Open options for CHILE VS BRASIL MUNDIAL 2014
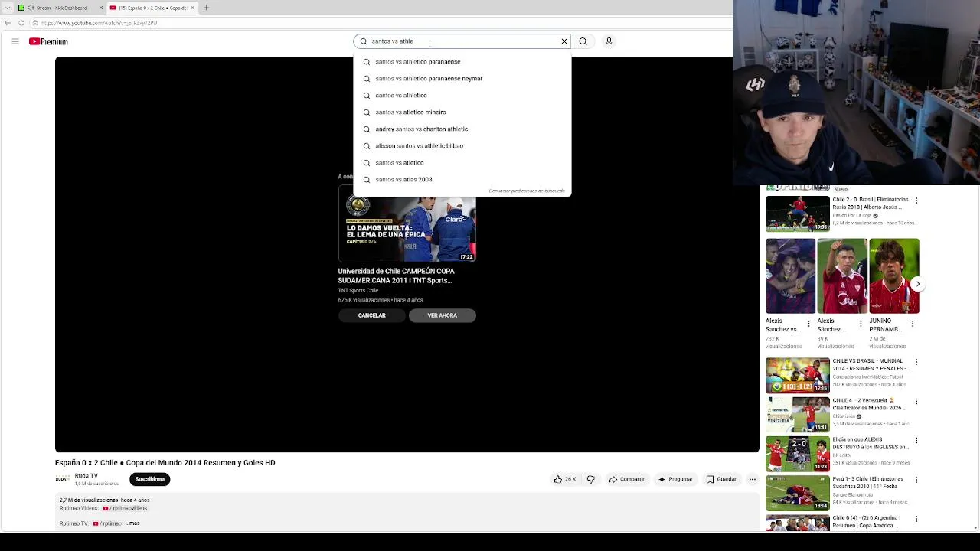The image size is (980, 551). pyautogui.click(x=916, y=362)
